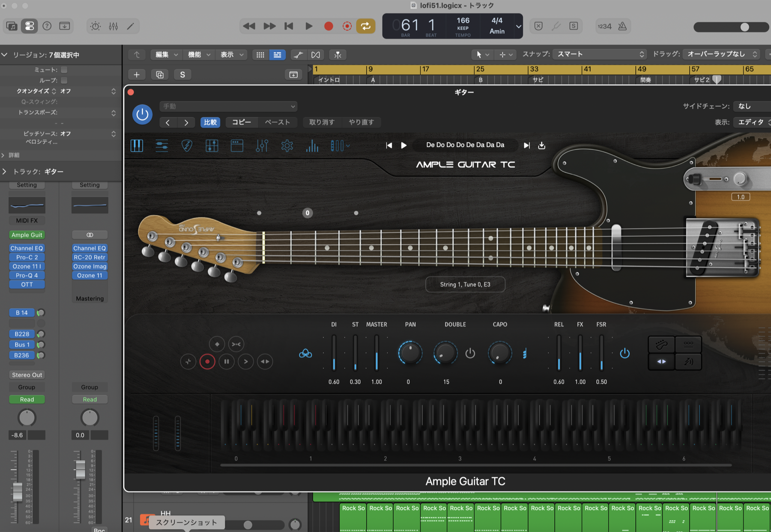
Task: Expand the 詳細 section
Action: pos(3,155)
